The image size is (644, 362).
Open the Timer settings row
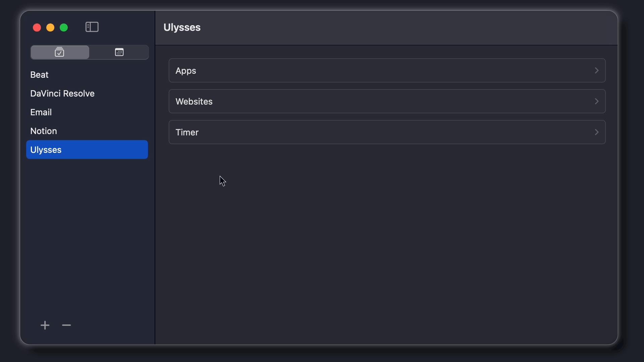click(387, 132)
